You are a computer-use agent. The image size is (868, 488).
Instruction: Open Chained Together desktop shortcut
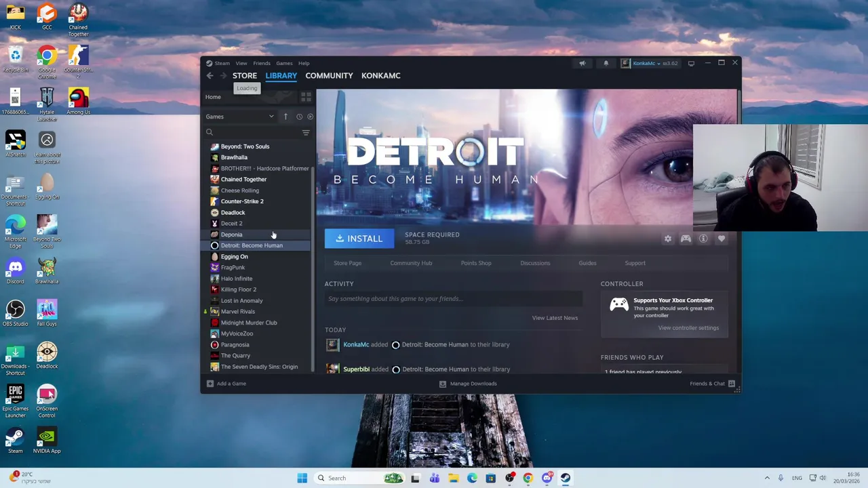point(78,20)
